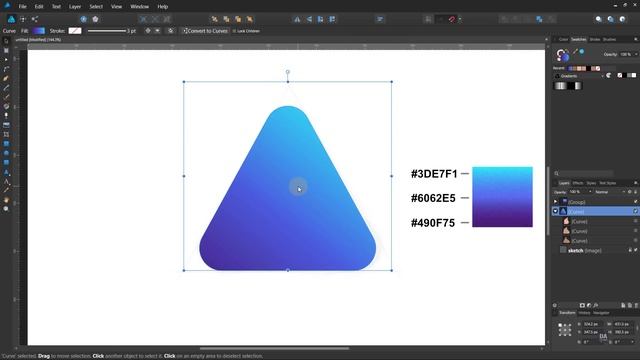Viewport: 640px width, 360px height.
Task: Select the Ellipse shape tool
Action: point(6,153)
